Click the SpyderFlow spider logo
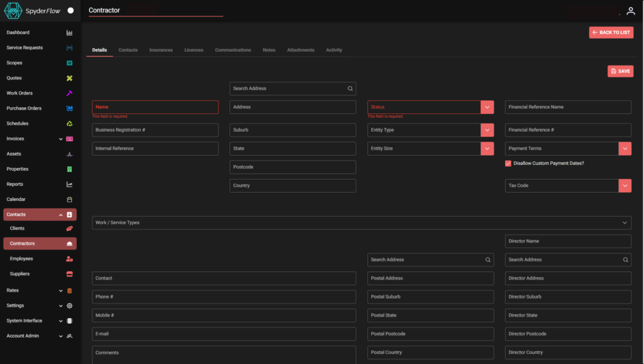Viewport: 644px width, 364px height. [13, 11]
